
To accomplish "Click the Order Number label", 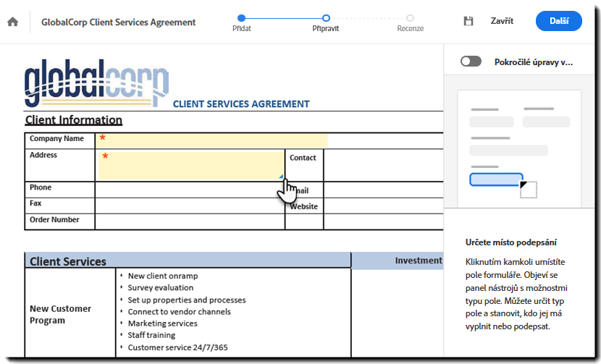I will point(54,219).
